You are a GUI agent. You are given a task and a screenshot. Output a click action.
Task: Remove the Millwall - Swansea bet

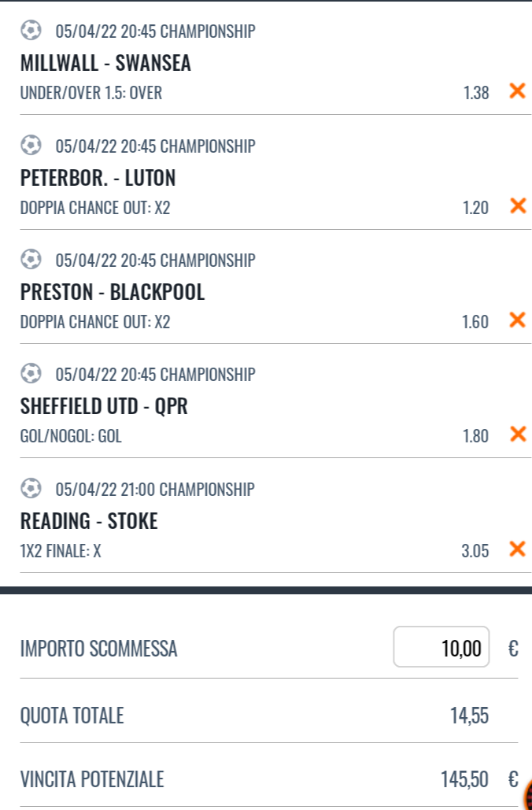coord(517,91)
